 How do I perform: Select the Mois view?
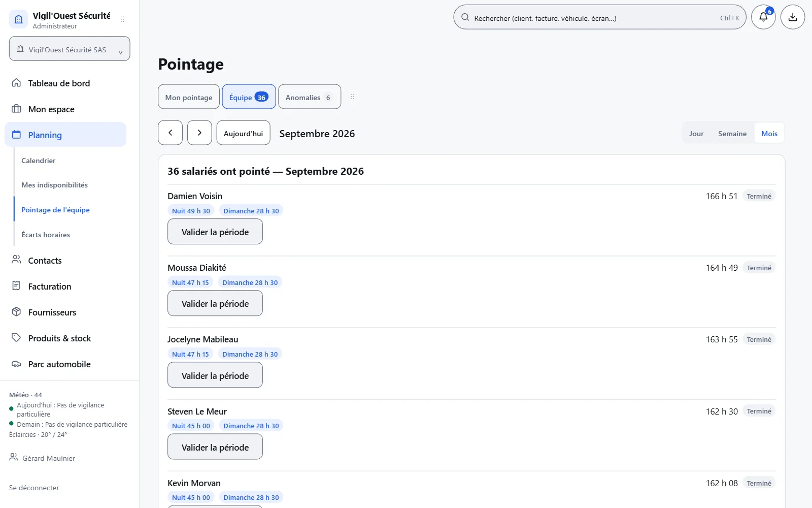pos(769,134)
